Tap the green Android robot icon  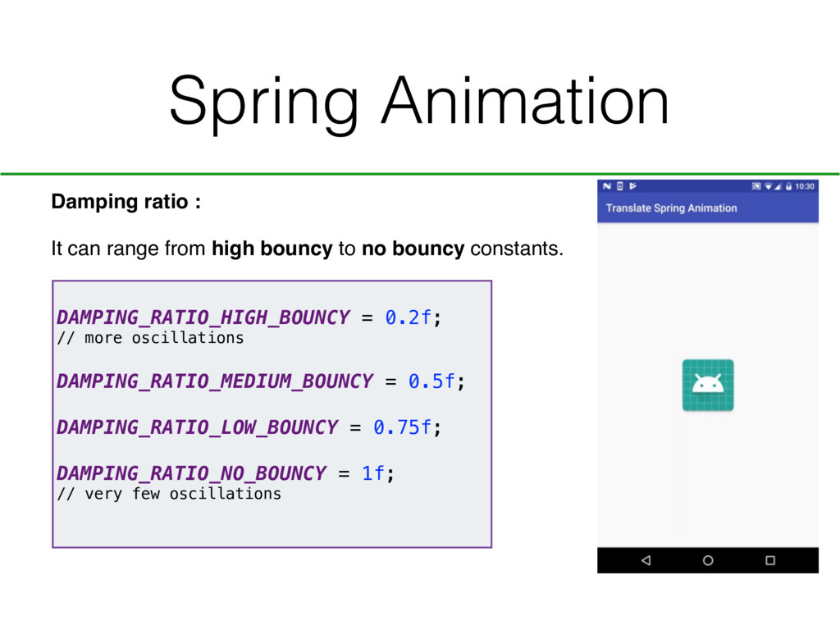(x=708, y=386)
